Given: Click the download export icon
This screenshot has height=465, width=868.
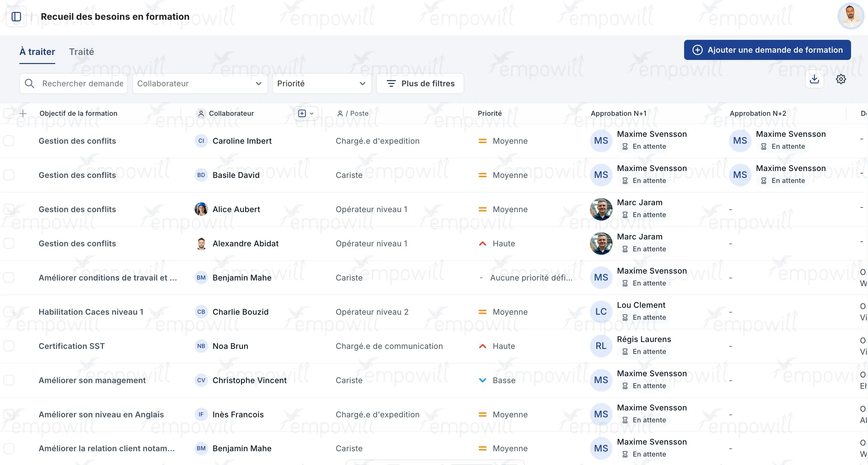Looking at the screenshot, I should [x=814, y=79].
